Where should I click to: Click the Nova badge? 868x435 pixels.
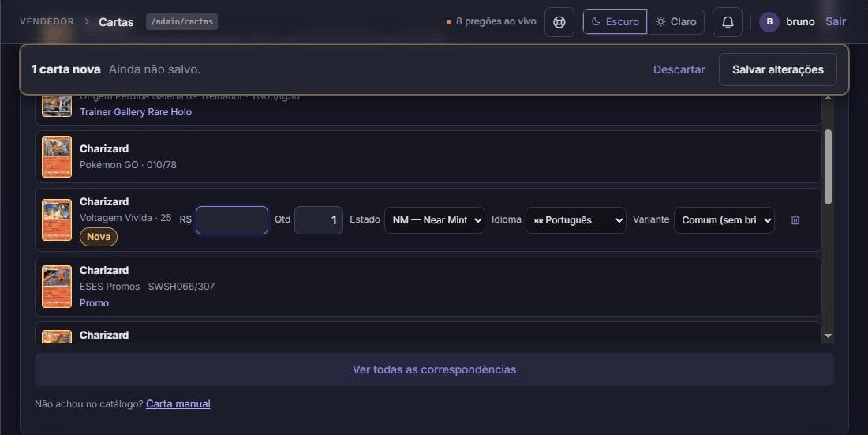[99, 237]
